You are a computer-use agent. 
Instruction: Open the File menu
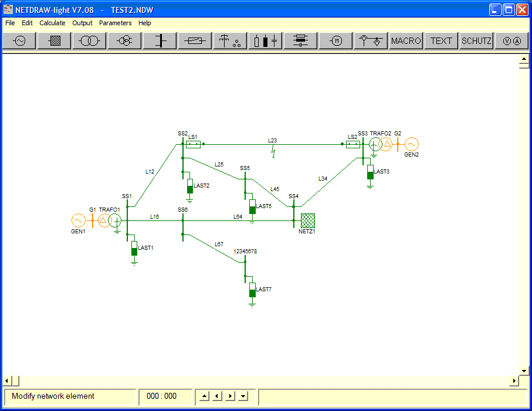(10, 23)
